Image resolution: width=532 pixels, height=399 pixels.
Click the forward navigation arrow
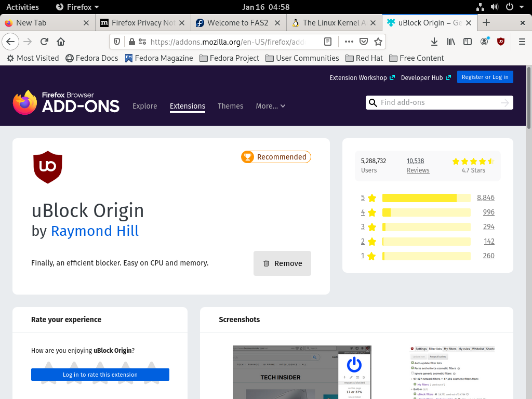pos(28,42)
